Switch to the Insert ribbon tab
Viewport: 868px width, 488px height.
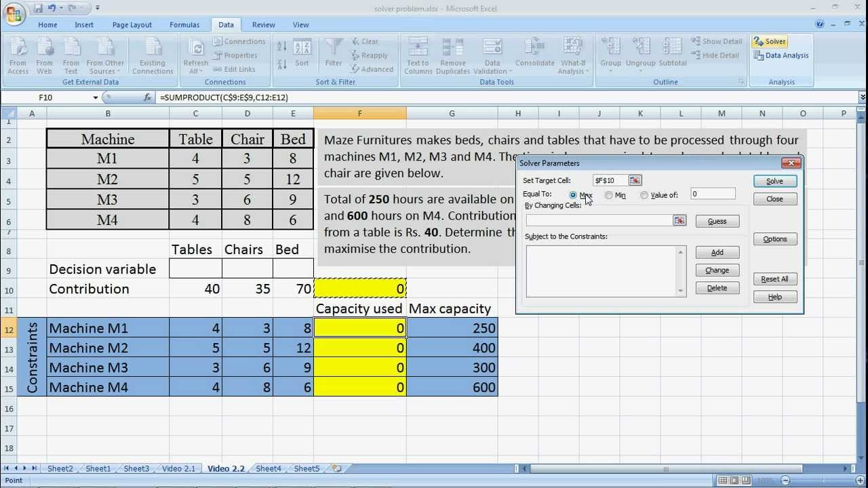tap(84, 24)
